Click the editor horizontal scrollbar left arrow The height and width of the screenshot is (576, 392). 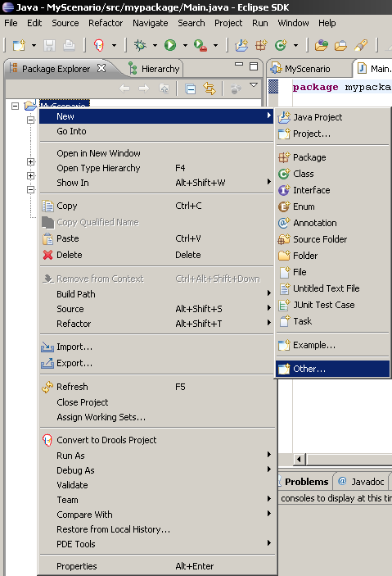coord(300,459)
